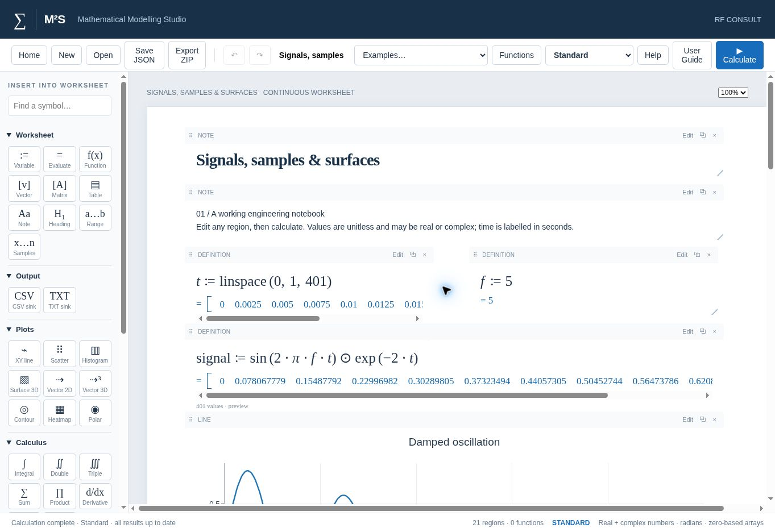Viewport: 775px width, 532px height.
Task: Insert a Histogram plot
Action: [x=95, y=354]
